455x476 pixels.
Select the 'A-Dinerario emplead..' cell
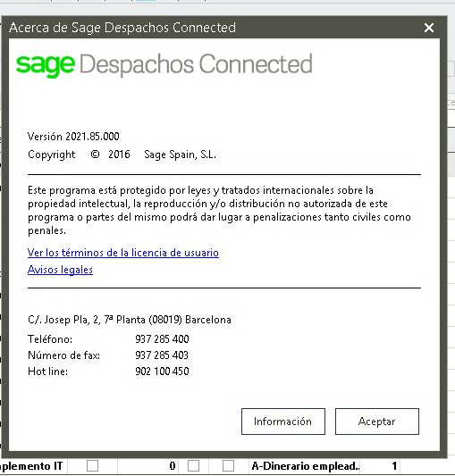305,466
